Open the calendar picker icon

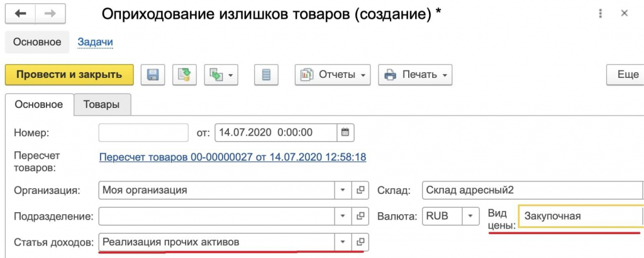point(345,132)
